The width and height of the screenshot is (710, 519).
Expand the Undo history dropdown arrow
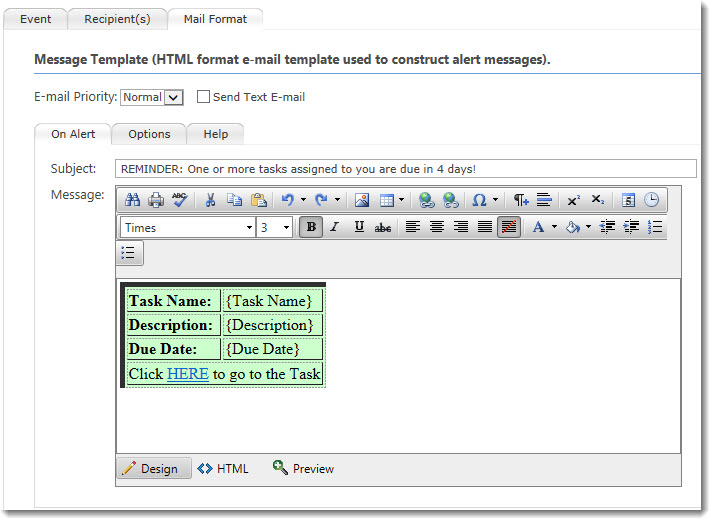[303, 200]
